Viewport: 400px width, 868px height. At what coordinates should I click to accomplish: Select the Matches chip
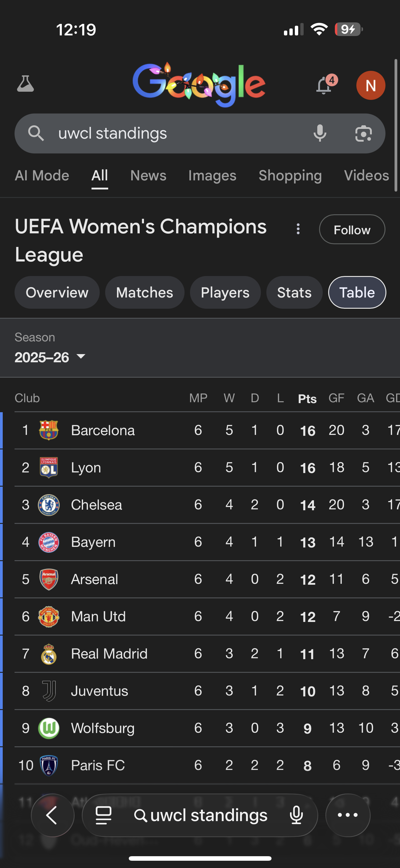[144, 292]
